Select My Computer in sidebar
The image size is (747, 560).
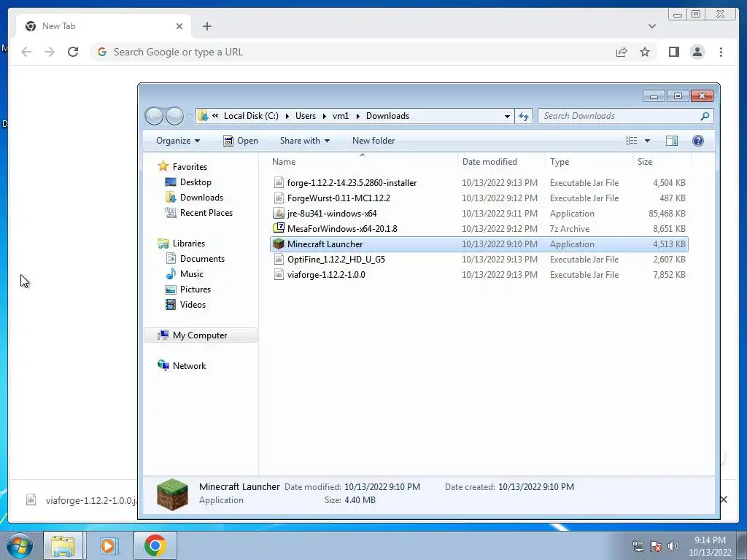200,335
